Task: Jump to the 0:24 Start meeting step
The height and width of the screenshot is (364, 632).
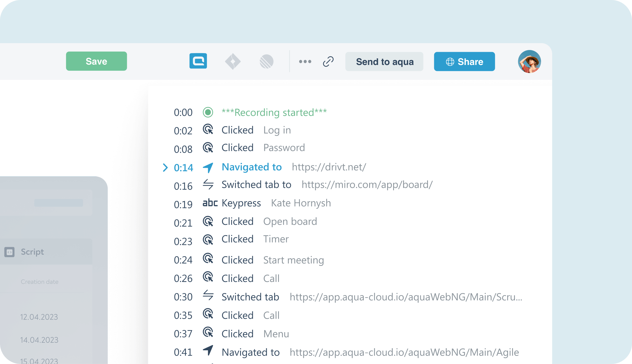Action: (293, 260)
